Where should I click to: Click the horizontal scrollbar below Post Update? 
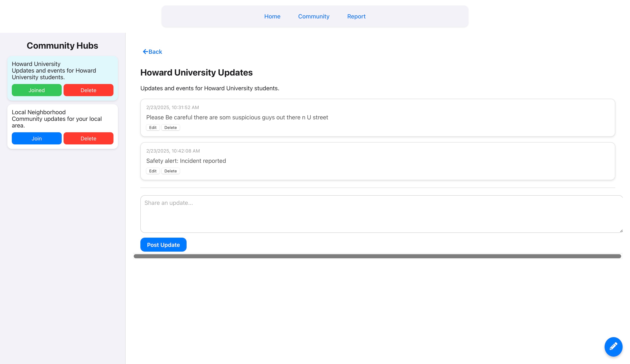[x=377, y=256]
